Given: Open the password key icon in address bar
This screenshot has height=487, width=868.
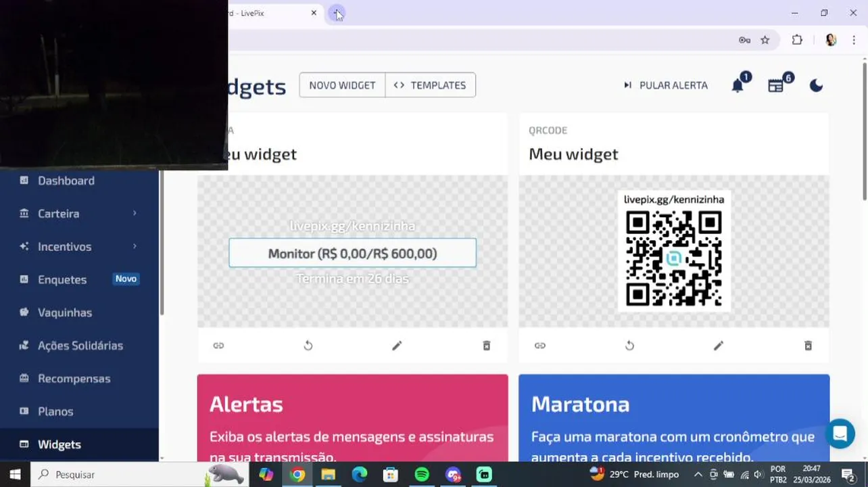Looking at the screenshot, I should (x=744, y=40).
